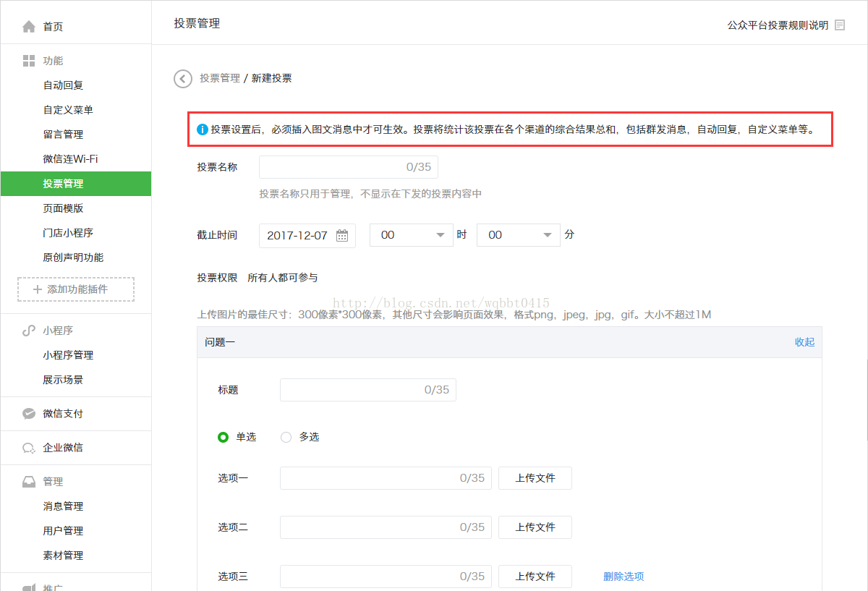Viewport: 868px width, 591px height.
Task: Click the 选项三 text input field
Action: 386,577
